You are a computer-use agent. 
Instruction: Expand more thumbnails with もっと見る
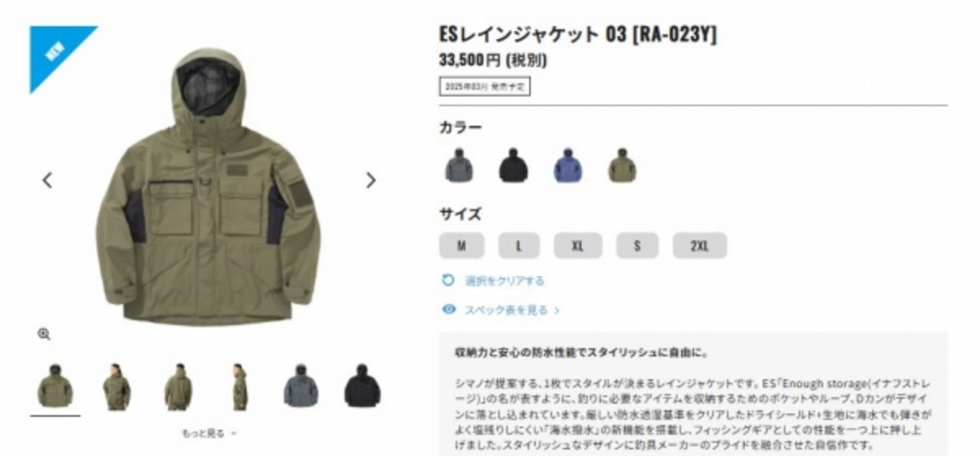[209, 433]
